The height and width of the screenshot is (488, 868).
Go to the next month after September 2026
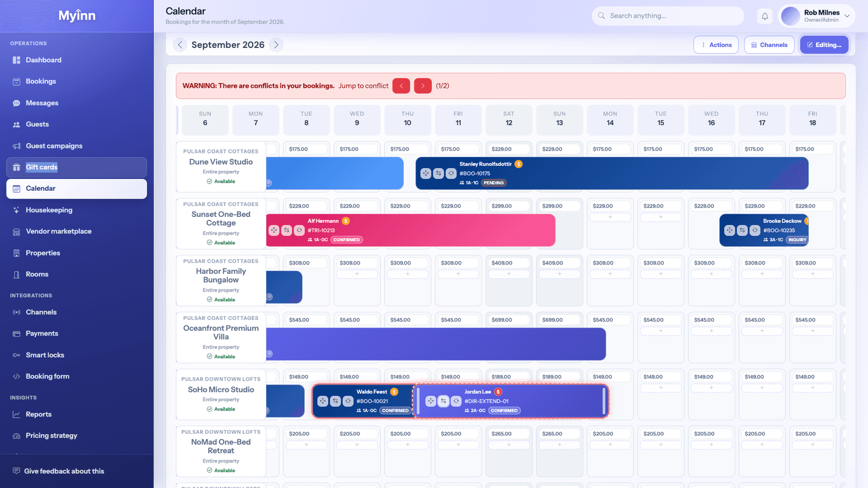point(276,45)
